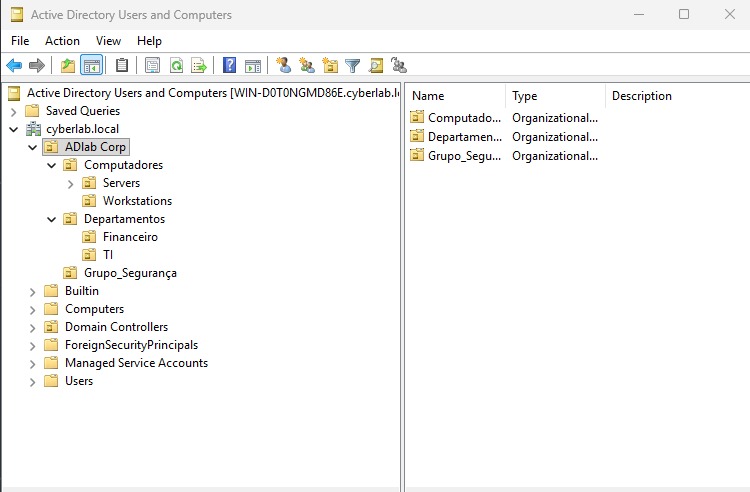The height and width of the screenshot is (492, 750).
Task: Click the blue Back arrow in toolbar
Action: click(x=14, y=65)
